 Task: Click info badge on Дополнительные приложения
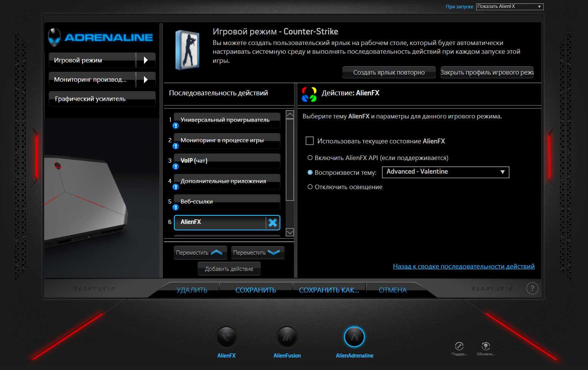[176, 187]
